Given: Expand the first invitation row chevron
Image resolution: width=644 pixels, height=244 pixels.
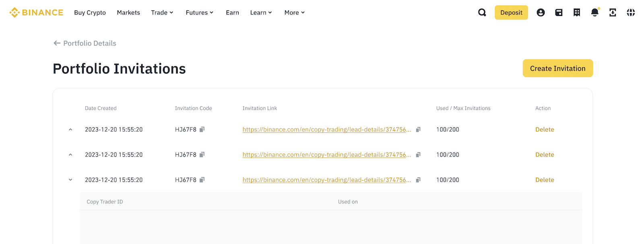Looking at the screenshot, I should 70,129.
